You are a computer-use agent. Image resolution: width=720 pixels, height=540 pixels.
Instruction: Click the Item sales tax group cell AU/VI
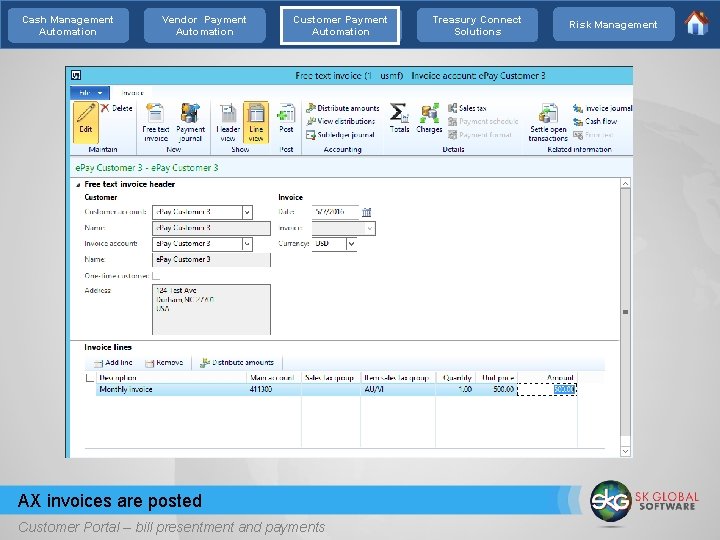[x=398, y=389]
